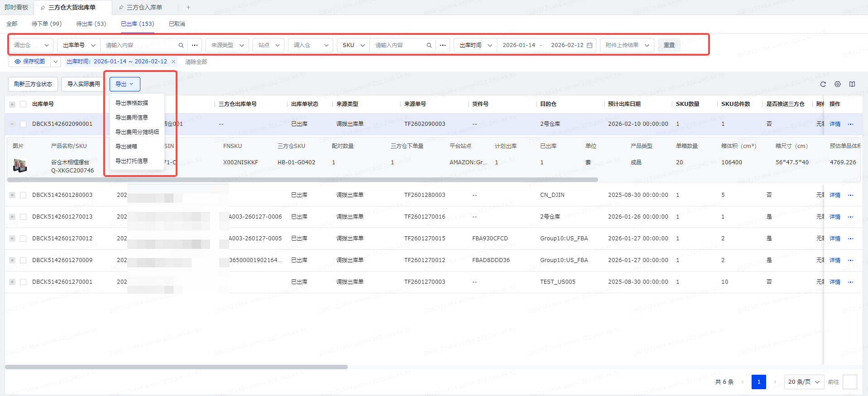Open 详情 link for DBCK5142601270009
The height and width of the screenshot is (396, 868).
click(x=834, y=260)
